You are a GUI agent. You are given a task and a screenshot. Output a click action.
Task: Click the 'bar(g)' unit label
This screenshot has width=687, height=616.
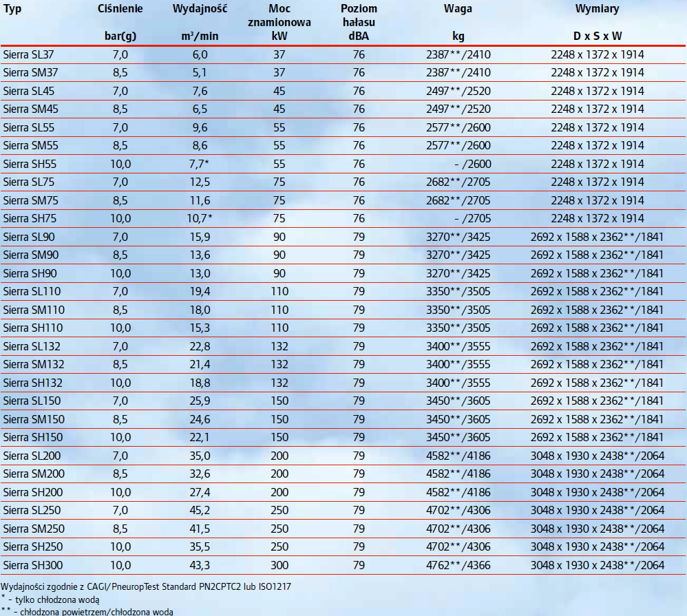click(120, 36)
